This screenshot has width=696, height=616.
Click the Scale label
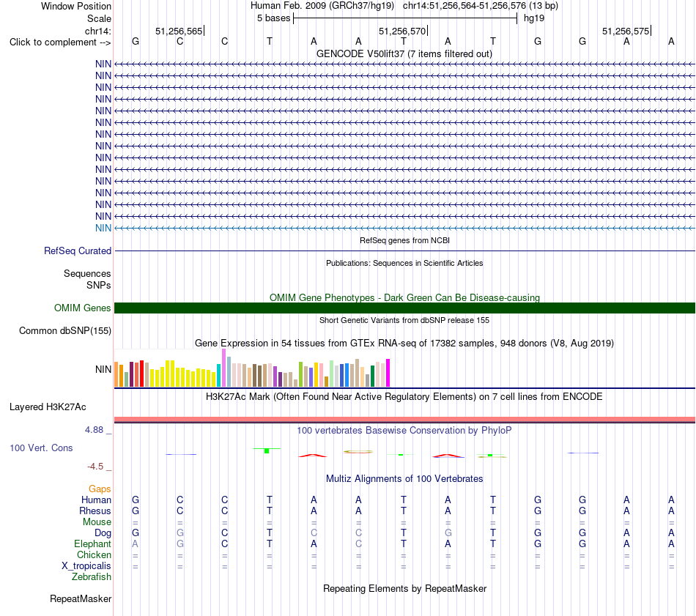(x=99, y=18)
